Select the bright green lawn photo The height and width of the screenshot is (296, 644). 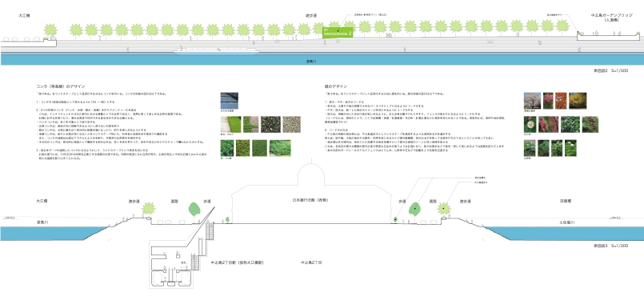tap(230, 124)
